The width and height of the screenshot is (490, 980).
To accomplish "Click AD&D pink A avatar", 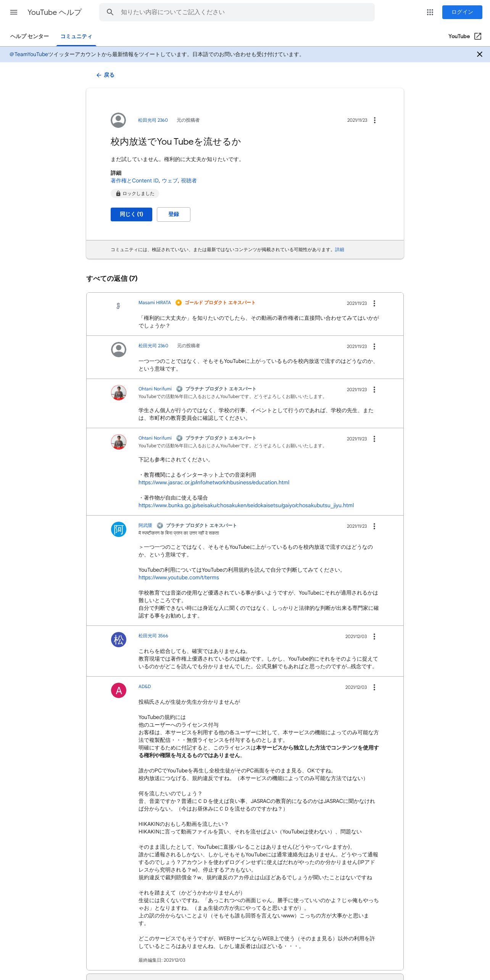I will (119, 690).
